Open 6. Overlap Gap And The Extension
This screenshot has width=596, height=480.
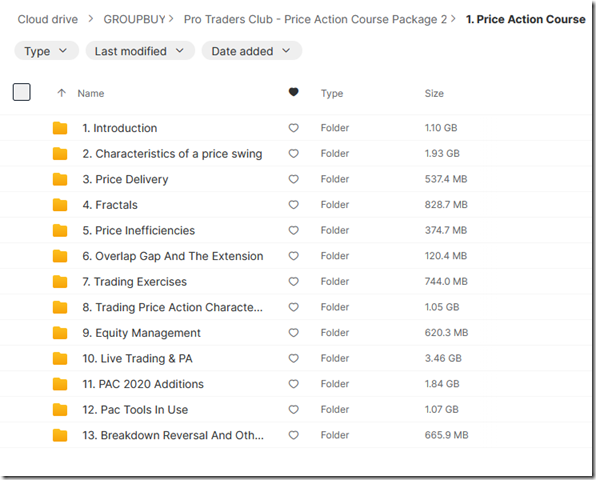click(x=173, y=256)
